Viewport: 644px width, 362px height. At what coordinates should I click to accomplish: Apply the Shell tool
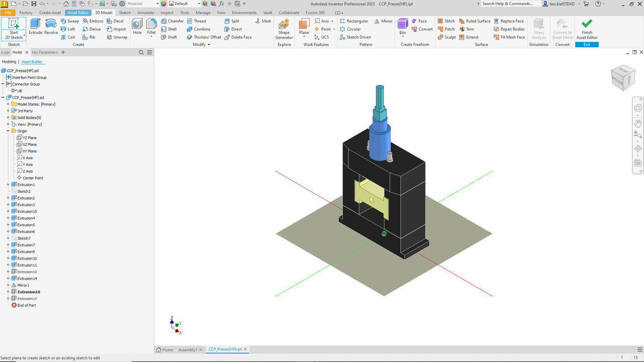tap(169, 29)
